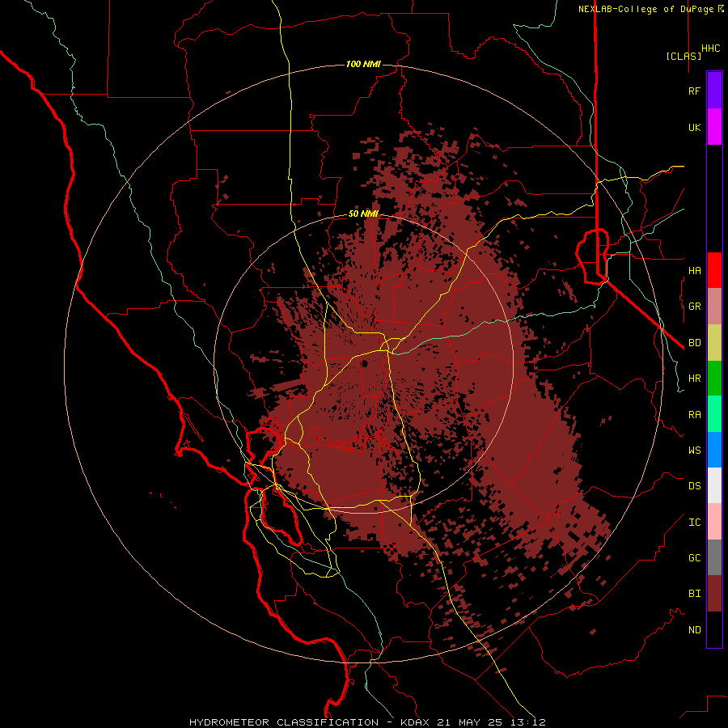Screen dimensions: 728x728
Task: Click the 'WS' legend label
Action: click(695, 450)
